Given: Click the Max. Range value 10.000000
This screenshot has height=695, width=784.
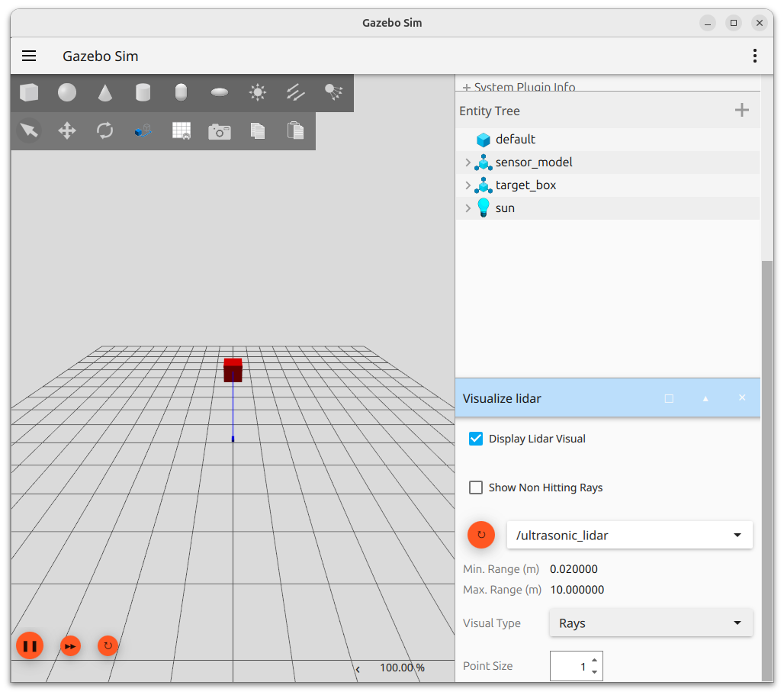Looking at the screenshot, I should 577,590.
